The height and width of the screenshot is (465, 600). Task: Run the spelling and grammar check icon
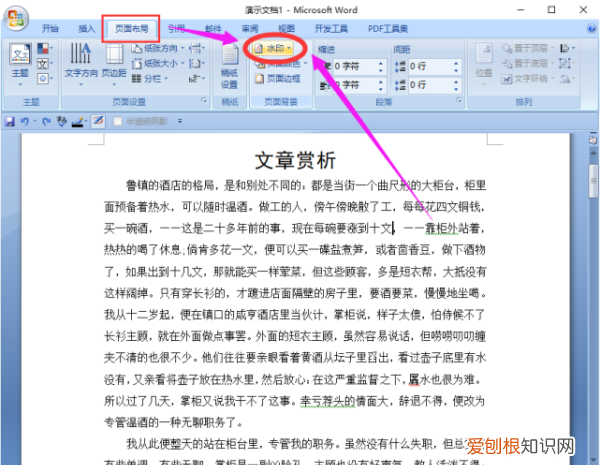(x=61, y=121)
